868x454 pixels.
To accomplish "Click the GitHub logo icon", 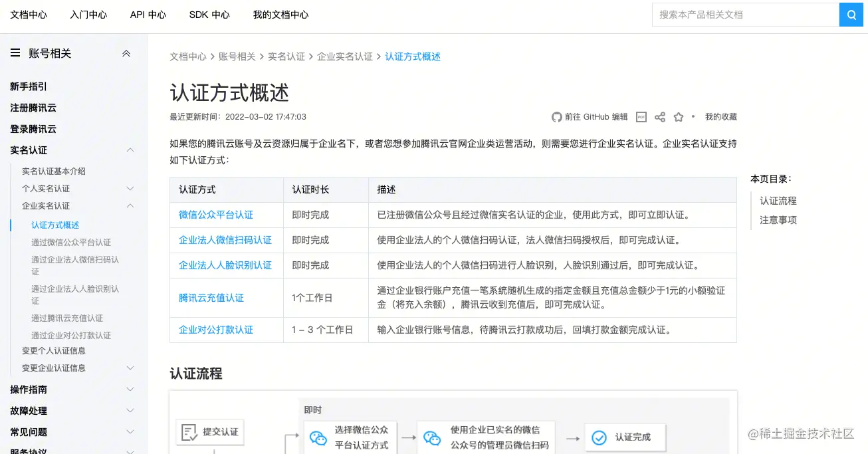I will tap(557, 117).
